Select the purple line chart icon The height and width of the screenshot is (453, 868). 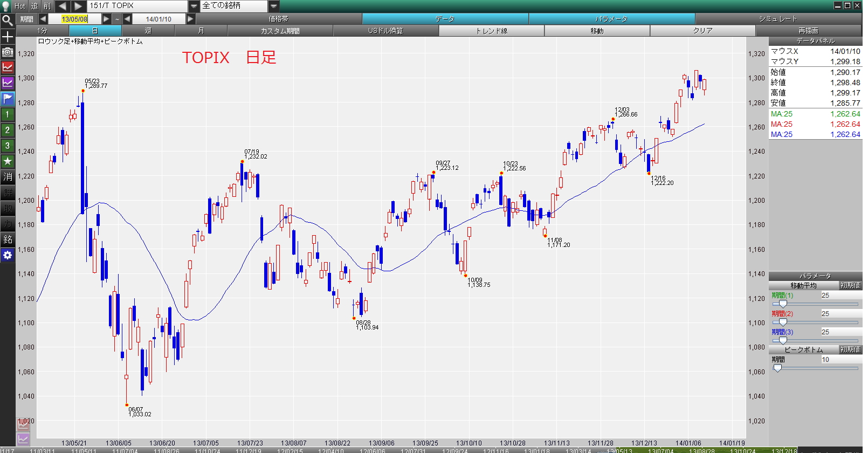click(8, 83)
